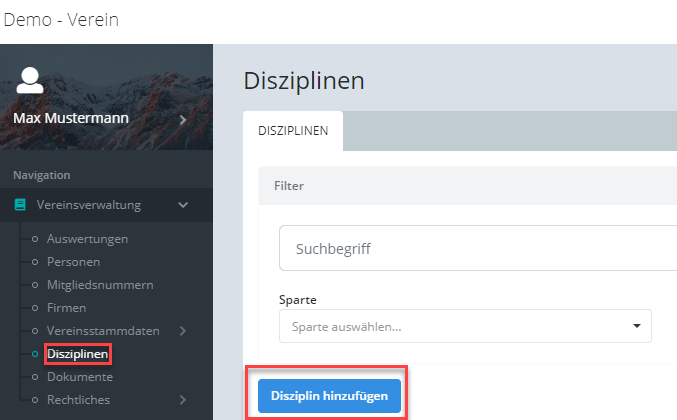The image size is (677, 420).
Task: Click the Sparte dropdown caret arrow
Action: pyautogui.click(x=636, y=326)
